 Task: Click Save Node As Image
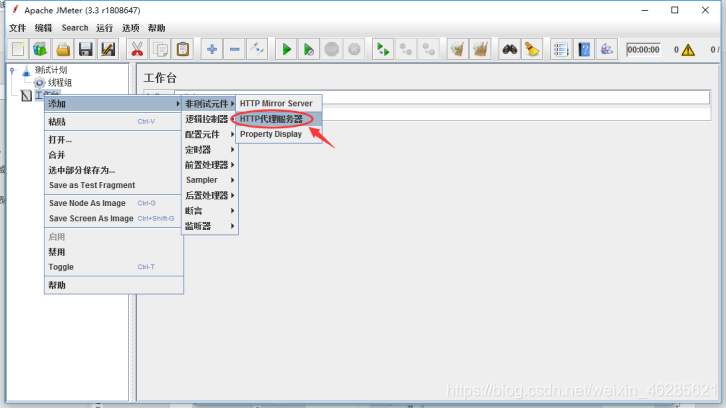(x=114, y=203)
